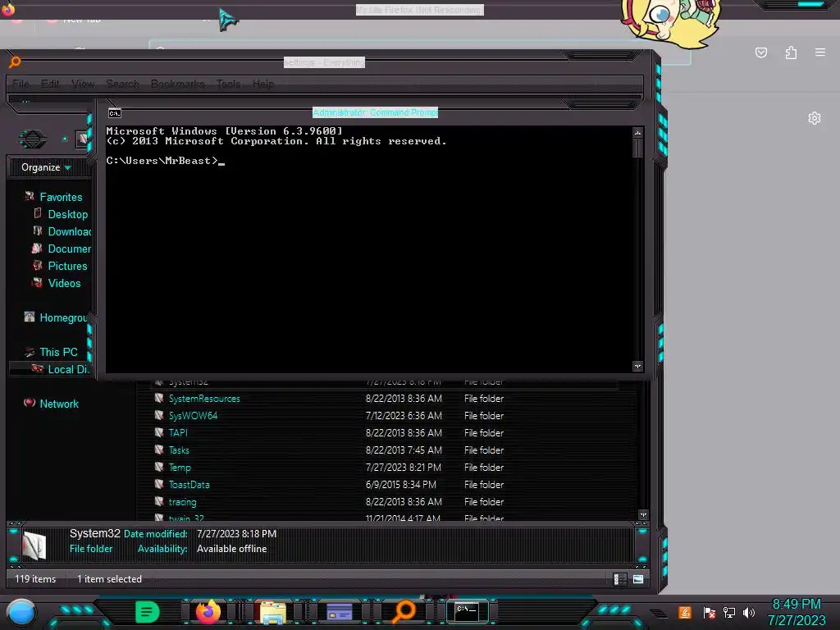The height and width of the screenshot is (630, 840).
Task: Click the Command Prompt title bar icon
Action: 115,113
